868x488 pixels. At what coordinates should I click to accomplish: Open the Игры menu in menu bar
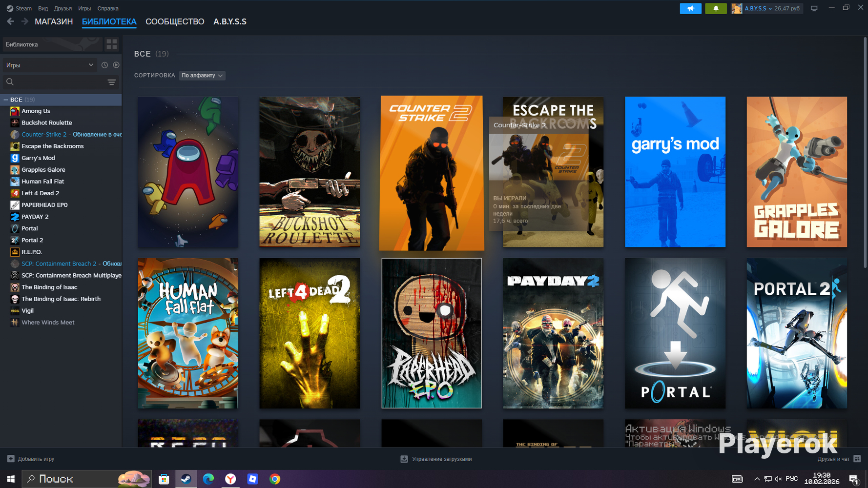[x=84, y=8]
